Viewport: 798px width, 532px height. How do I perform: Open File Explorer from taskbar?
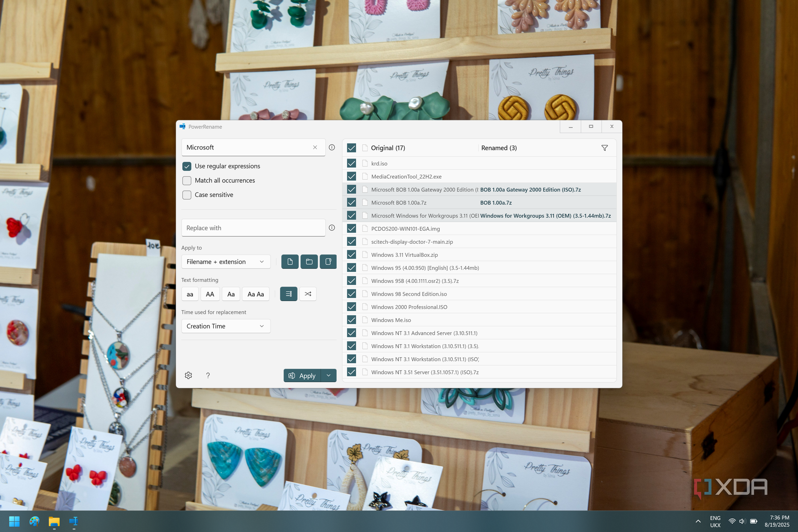coord(54,521)
